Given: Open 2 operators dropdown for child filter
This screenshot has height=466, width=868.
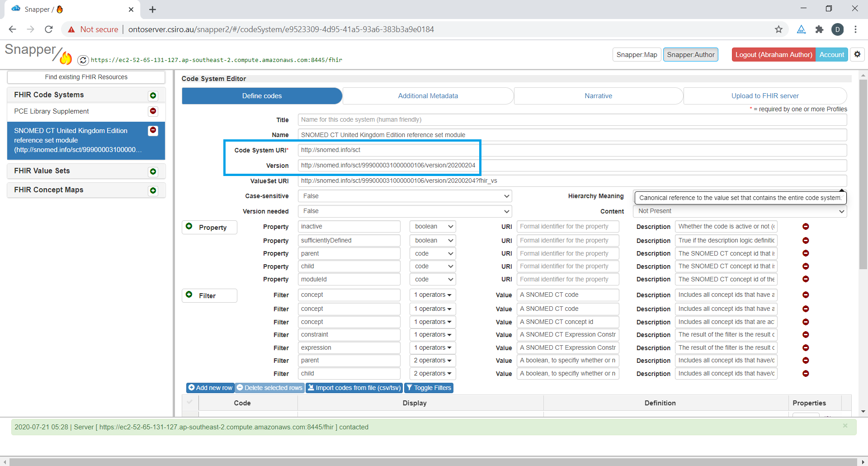Looking at the screenshot, I should (x=433, y=373).
